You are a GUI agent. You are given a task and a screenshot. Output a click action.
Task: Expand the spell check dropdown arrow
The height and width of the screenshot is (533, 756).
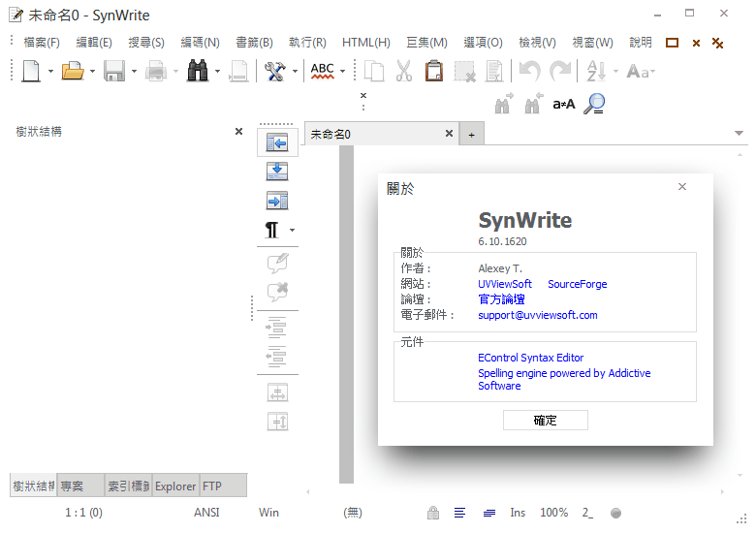pos(342,72)
